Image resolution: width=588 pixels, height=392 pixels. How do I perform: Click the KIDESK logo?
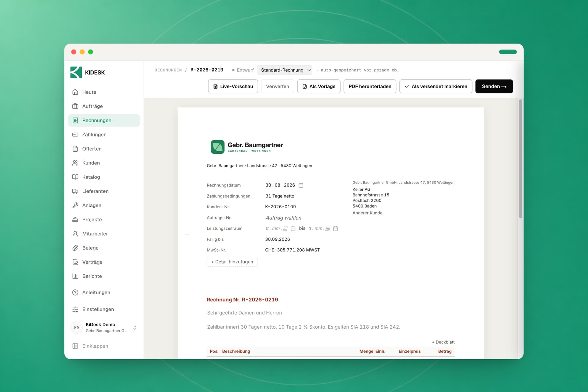click(x=88, y=72)
